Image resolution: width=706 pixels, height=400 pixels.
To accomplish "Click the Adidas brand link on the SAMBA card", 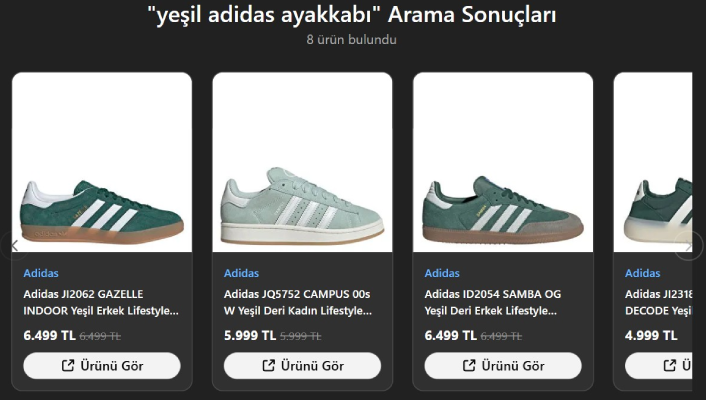I will 442,273.
